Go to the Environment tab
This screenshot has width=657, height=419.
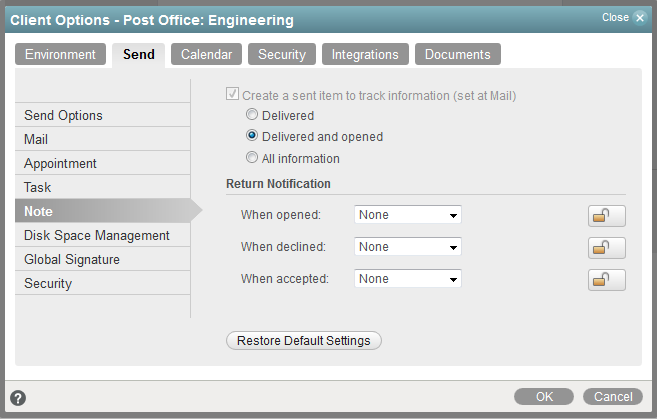pyautogui.click(x=60, y=55)
